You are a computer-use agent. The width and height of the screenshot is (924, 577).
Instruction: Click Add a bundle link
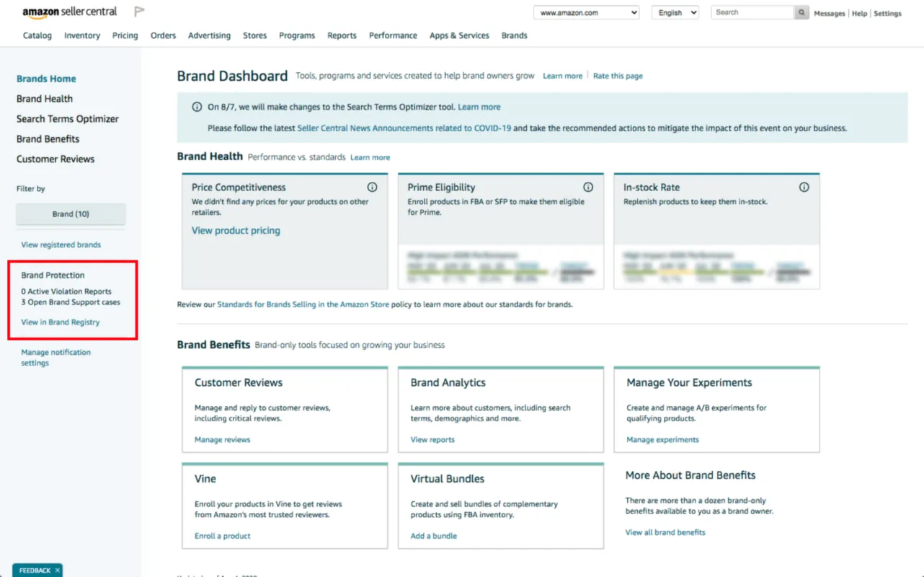coord(434,537)
